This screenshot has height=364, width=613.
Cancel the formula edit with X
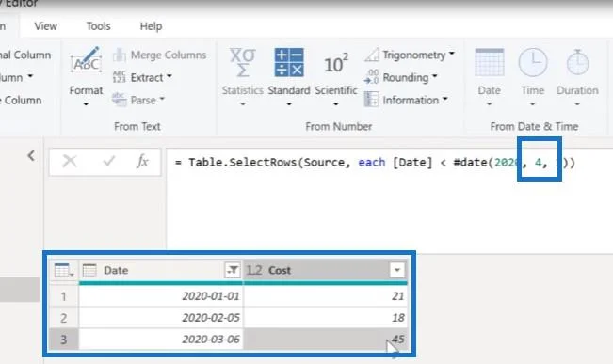[70, 161]
